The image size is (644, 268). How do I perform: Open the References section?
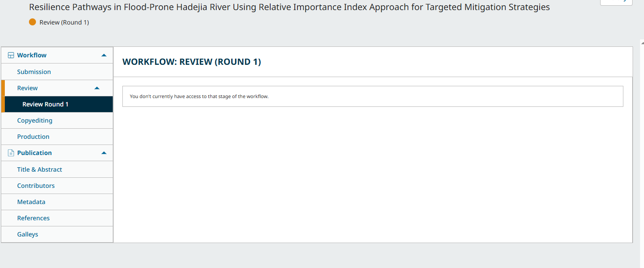pyautogui.click(x=33, y=218)
